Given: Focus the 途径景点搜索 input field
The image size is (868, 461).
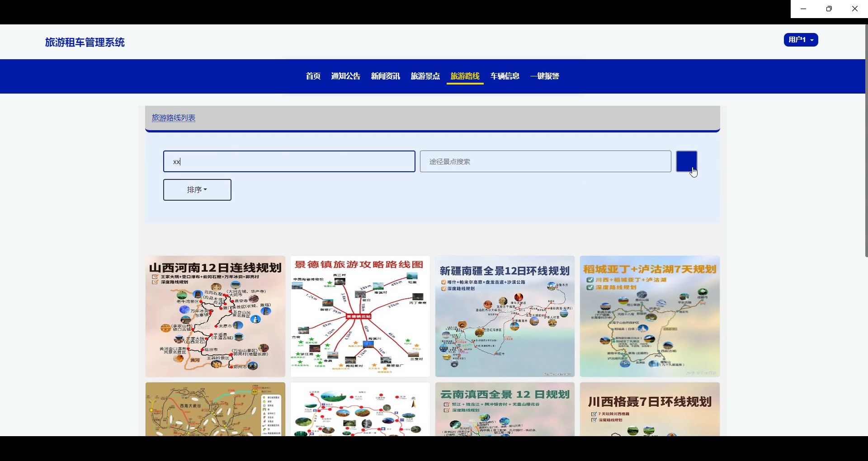Looking at the screenshot, I should tap(546, 161).
